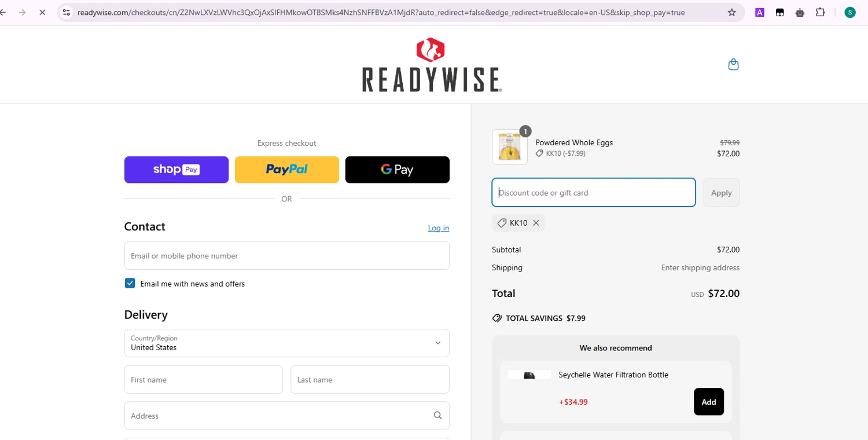Click the TOTAL SAVINGS $7.99 text

(x=545, y=318)
